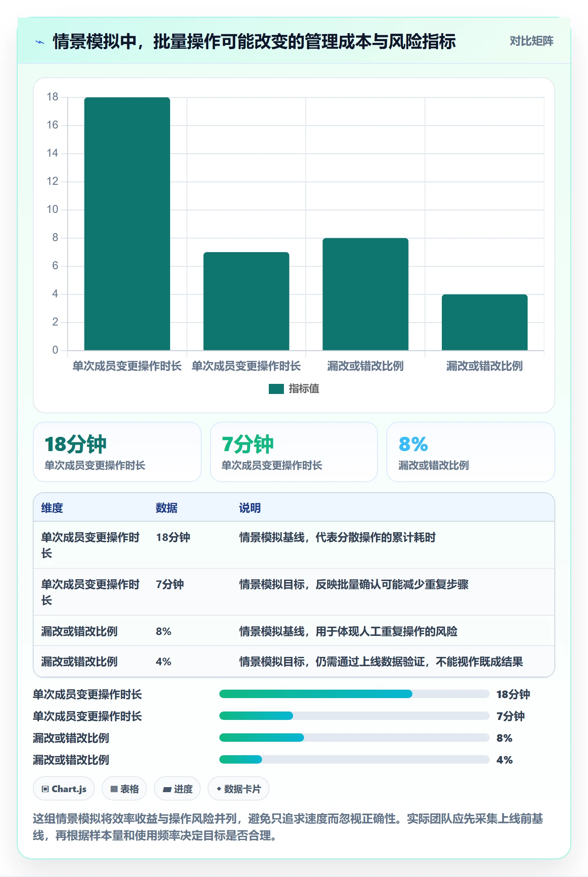
Task: Open the 7分钟 data card
Action: [294, 452]
